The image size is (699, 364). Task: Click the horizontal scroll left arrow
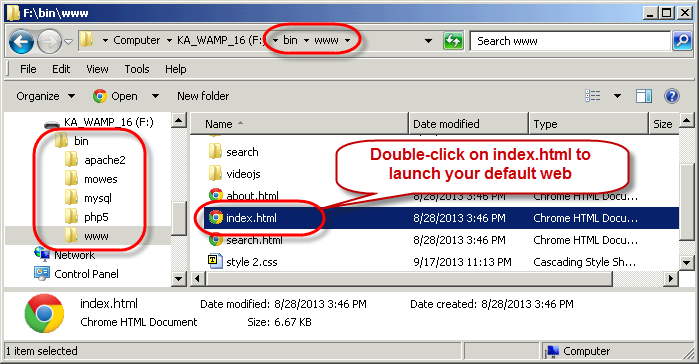pos(198,279)
